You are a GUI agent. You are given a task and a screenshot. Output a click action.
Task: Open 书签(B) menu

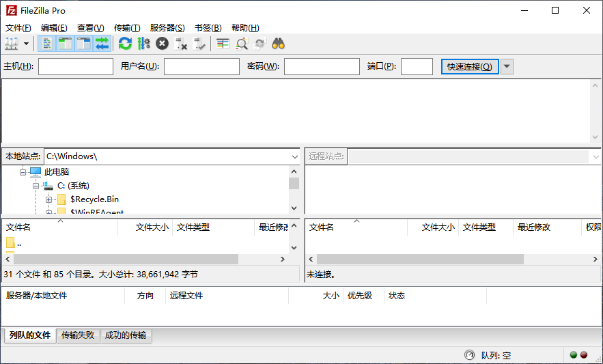[208, 28]
